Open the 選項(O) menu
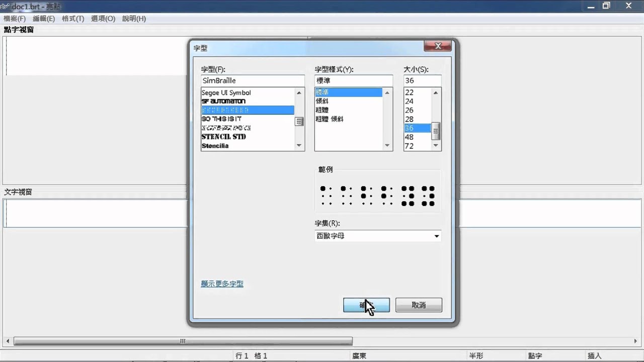This screenshot has width=644, height=362. [103, 19]
